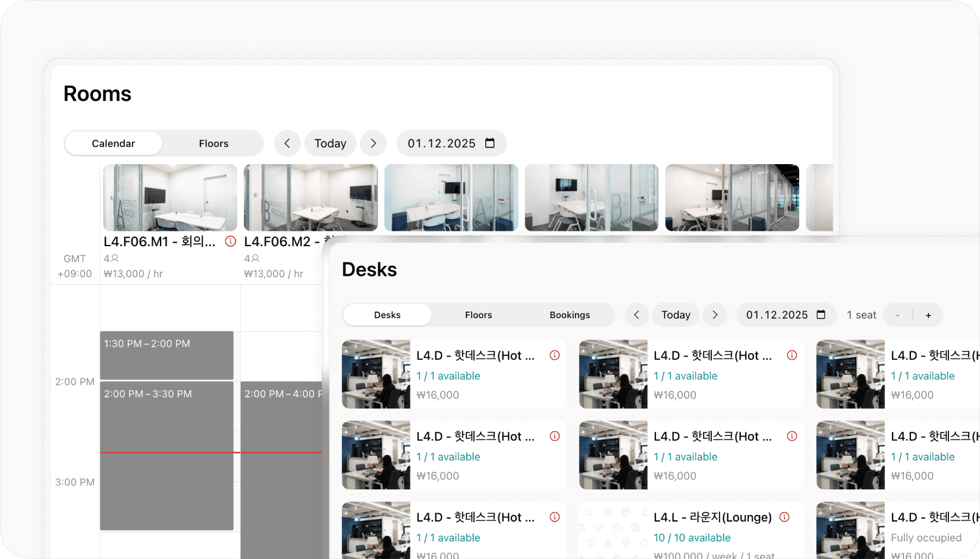Switch the Rooms panel to Floors view
The image size is (980, 559).
(212, 143)
